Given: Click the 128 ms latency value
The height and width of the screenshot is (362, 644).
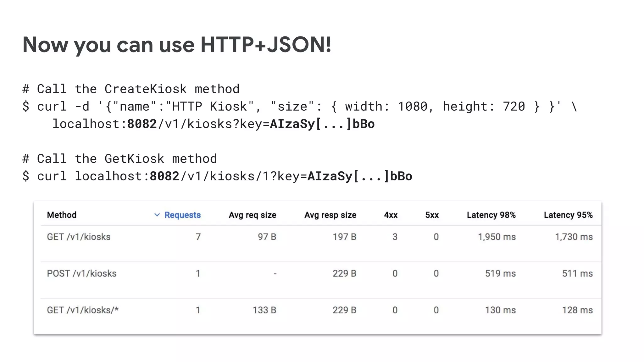Looking at the screenshot, I should click(x=577, y=310).
